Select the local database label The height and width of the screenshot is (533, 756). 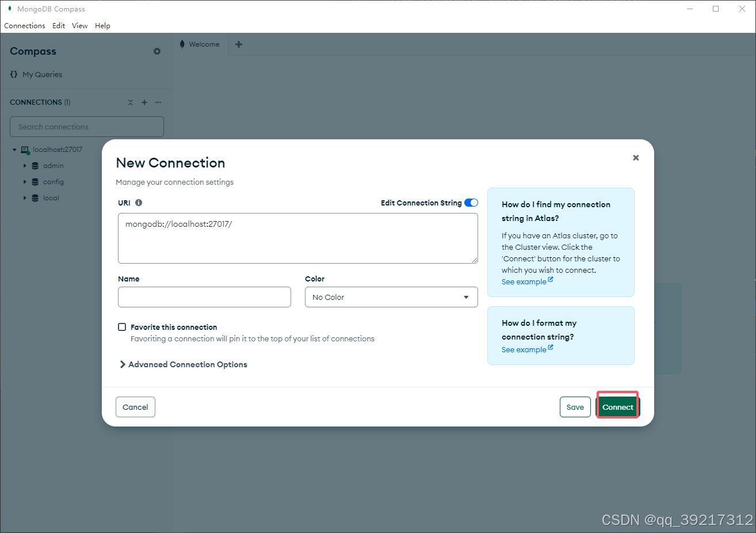coord(51,198)
